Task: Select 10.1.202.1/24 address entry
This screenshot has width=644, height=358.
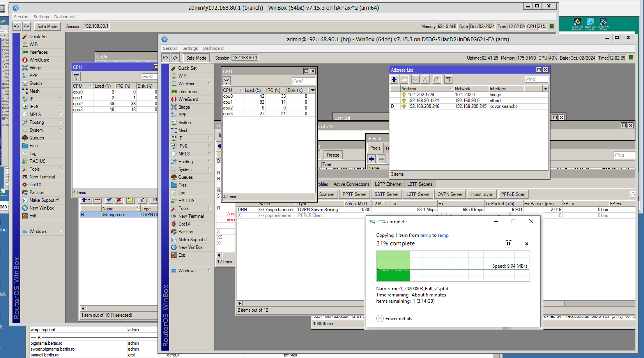Action: [469, 95]
